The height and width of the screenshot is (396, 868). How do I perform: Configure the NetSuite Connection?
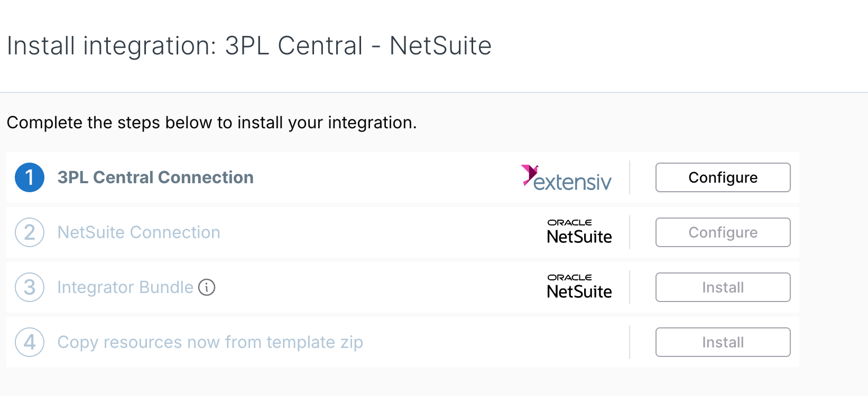723,232
